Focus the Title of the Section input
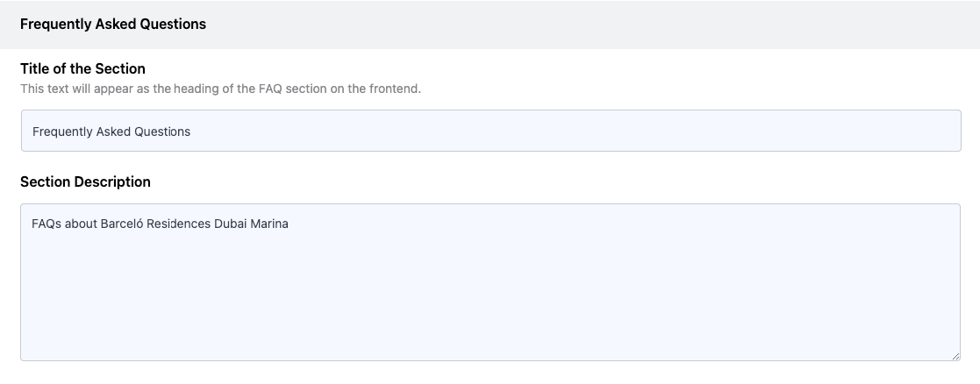 pos(491,132)
